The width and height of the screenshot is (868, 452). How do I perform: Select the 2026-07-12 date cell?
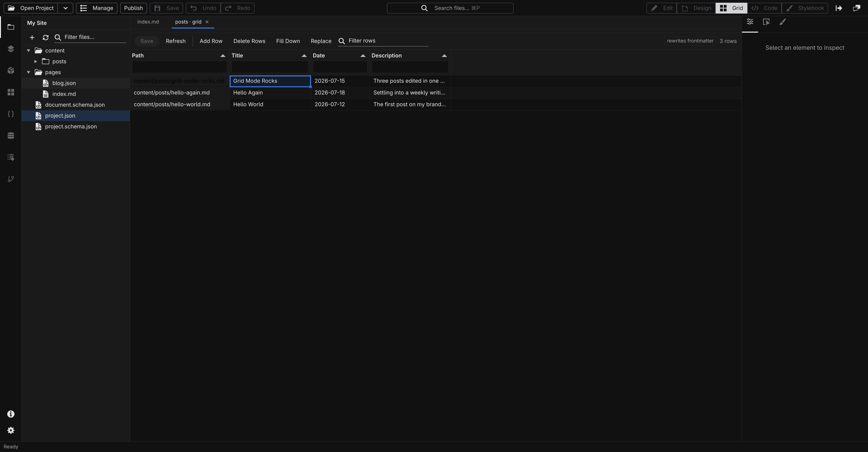[x=340, y=104]
